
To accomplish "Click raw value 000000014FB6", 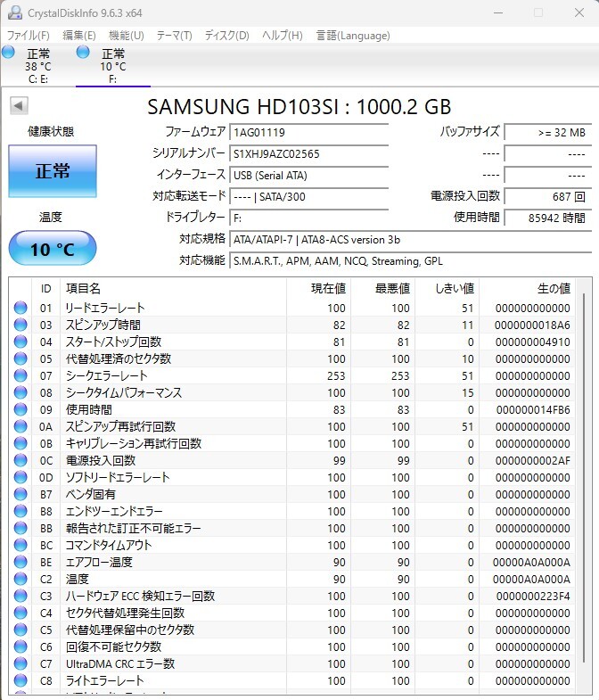I will tap(533, 410).
